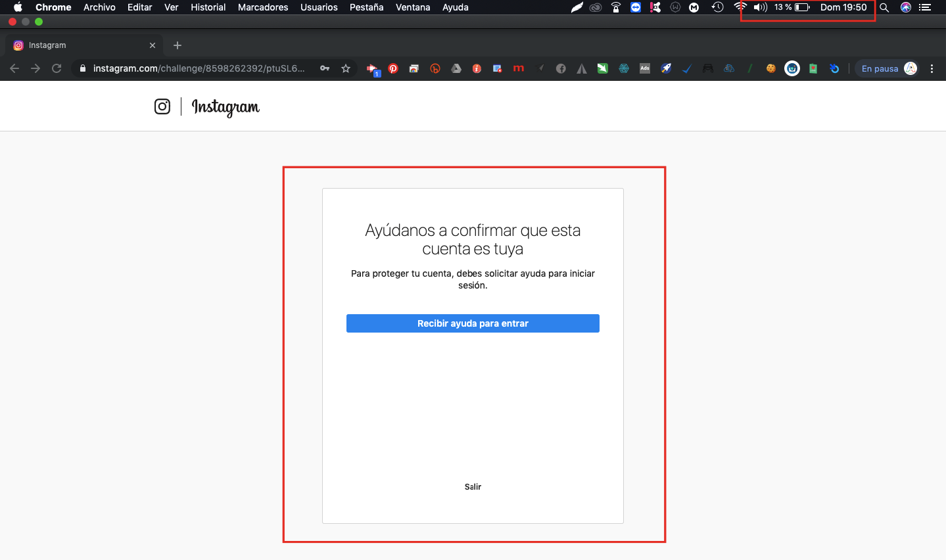Open the Time Machine menu bar icon
Viewport: 946px width, 560px height.
pos(717,7)
